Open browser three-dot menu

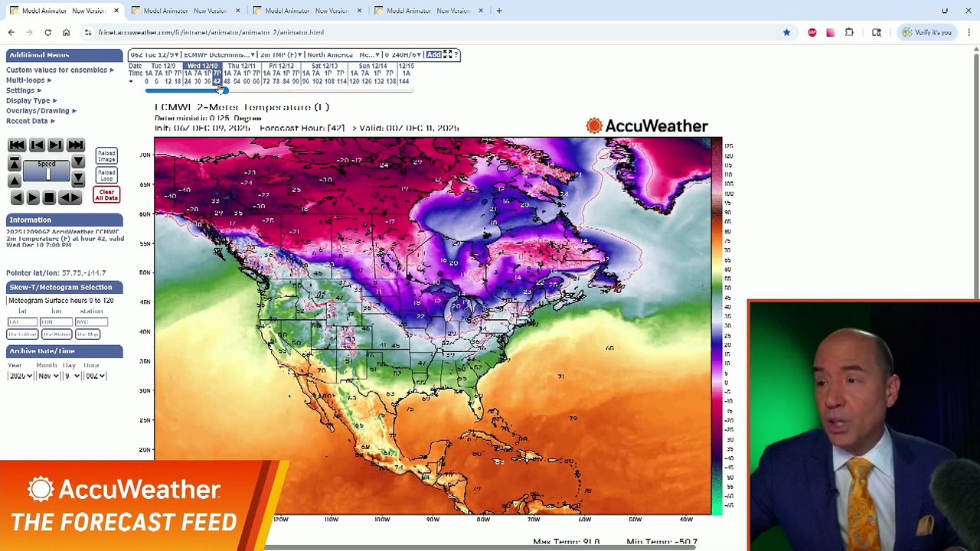click(x=969, y=32)
